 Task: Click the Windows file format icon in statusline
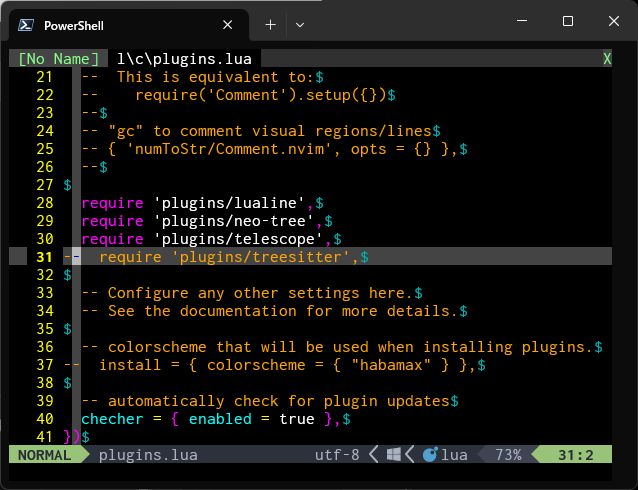pyautogui.click(x=394, y=455)
